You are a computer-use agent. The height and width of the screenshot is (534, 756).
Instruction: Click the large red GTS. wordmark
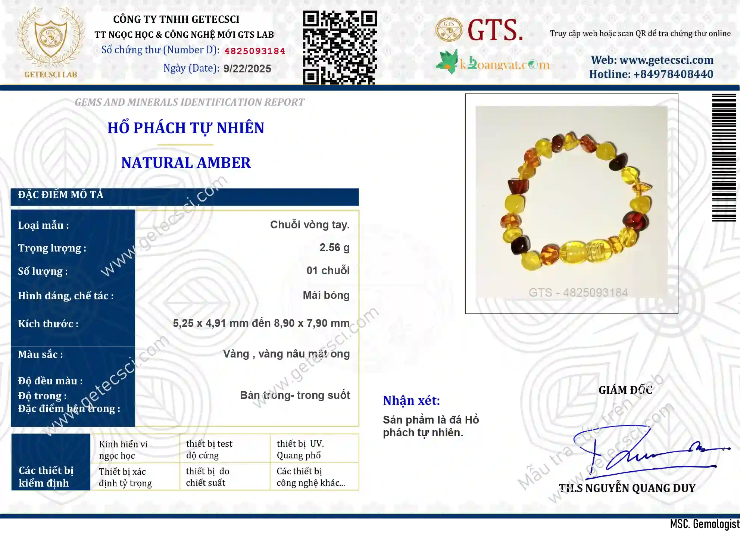click(495, 30)
